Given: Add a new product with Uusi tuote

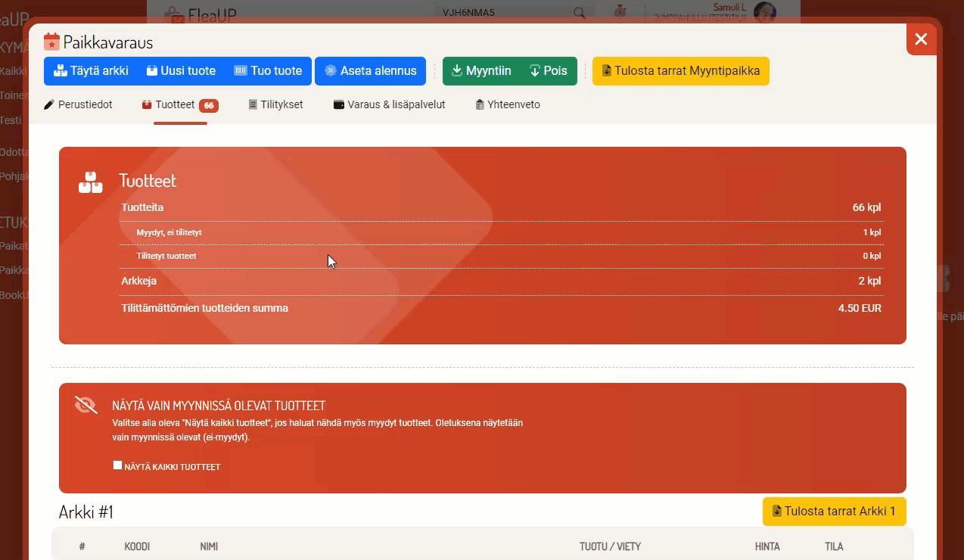Looking at the screenshot, I should pos(181,71).
